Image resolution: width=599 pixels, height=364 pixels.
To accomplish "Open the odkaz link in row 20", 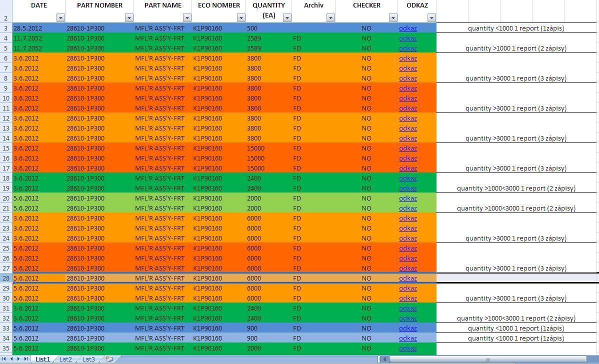I will [407, 198].
